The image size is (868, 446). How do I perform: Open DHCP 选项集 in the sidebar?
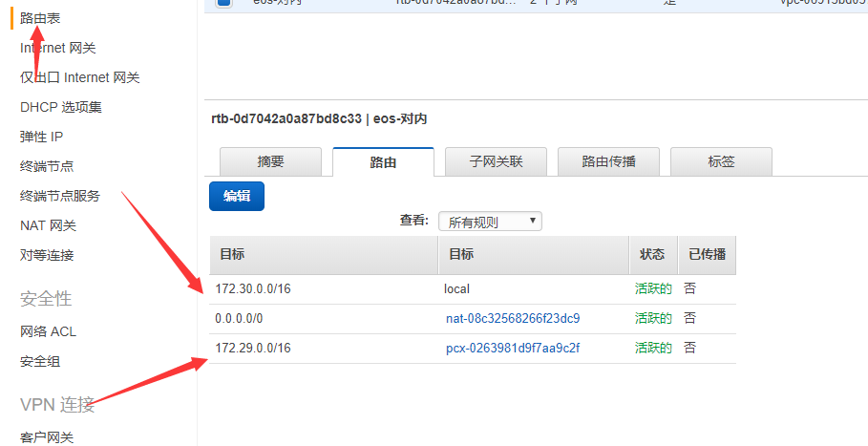61,107
